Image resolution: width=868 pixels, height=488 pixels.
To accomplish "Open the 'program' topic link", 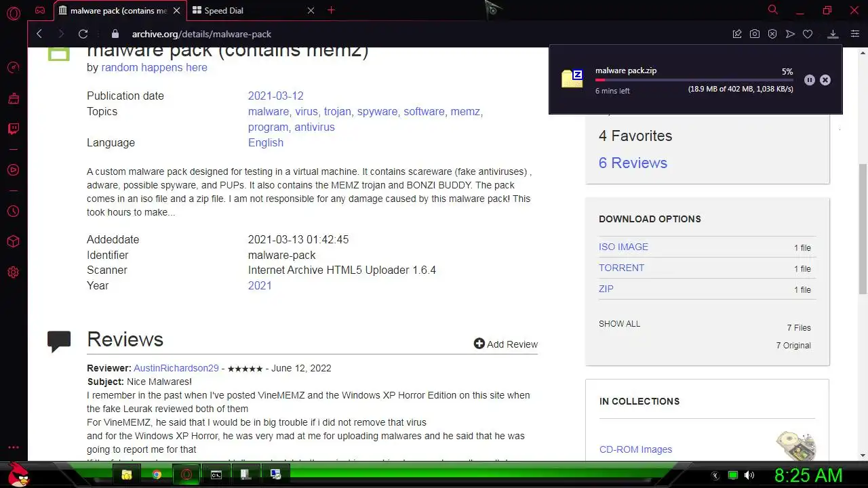I will tap(268, 127).
